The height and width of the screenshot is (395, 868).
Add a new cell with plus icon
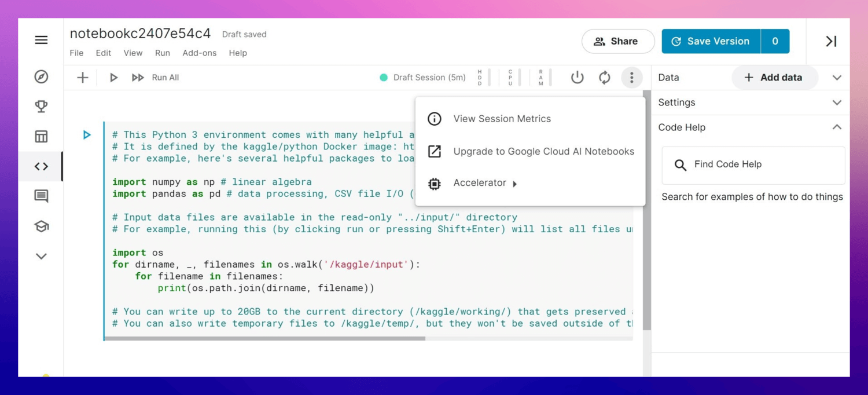(x=83, y=77)
